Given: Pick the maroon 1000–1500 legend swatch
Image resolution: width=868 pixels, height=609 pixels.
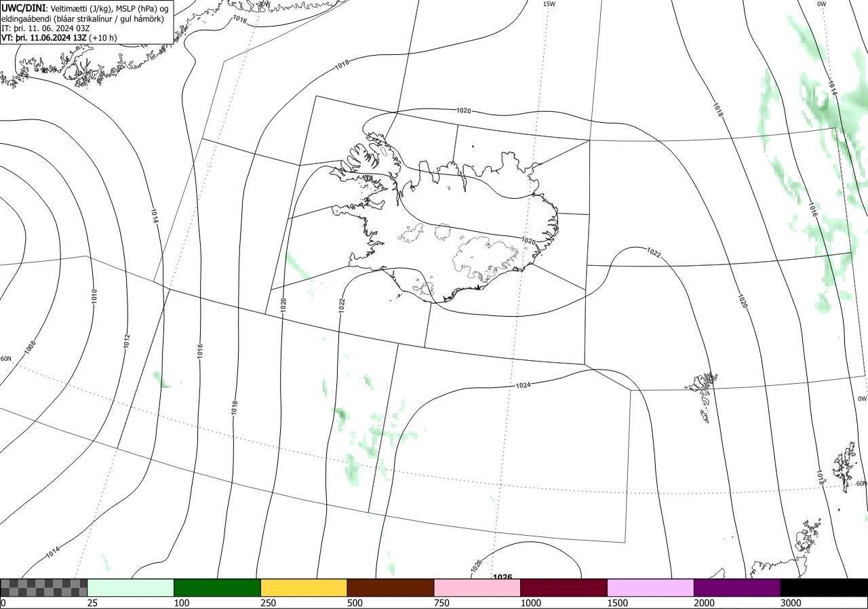Looking at the screenshot, I should pyautogui.click(x=564, y=587).
